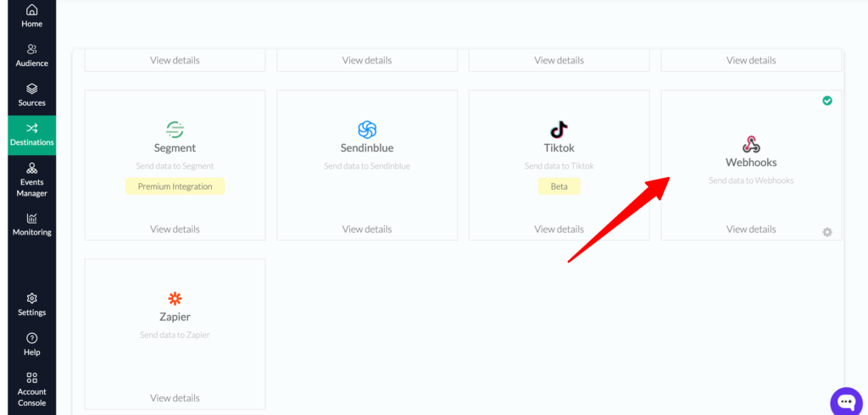
Task: Go to Help menu label
Action: pos(31,352)
